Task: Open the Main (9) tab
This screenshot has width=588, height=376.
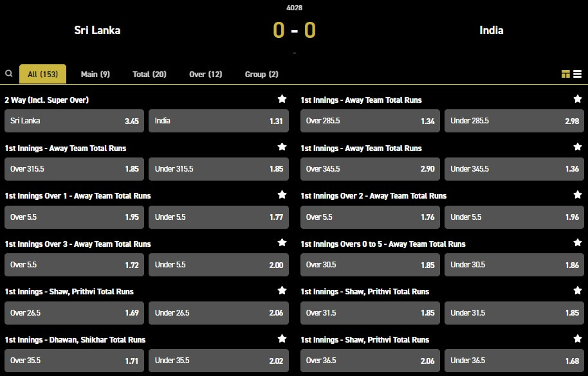Action: [x=95, y=75]
